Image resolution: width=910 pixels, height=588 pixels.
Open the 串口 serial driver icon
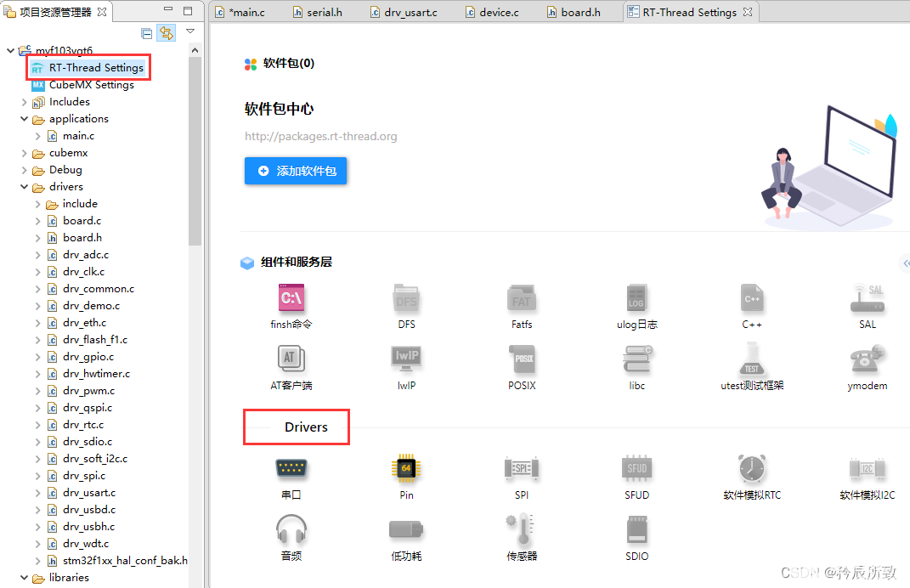pos(291,468)
